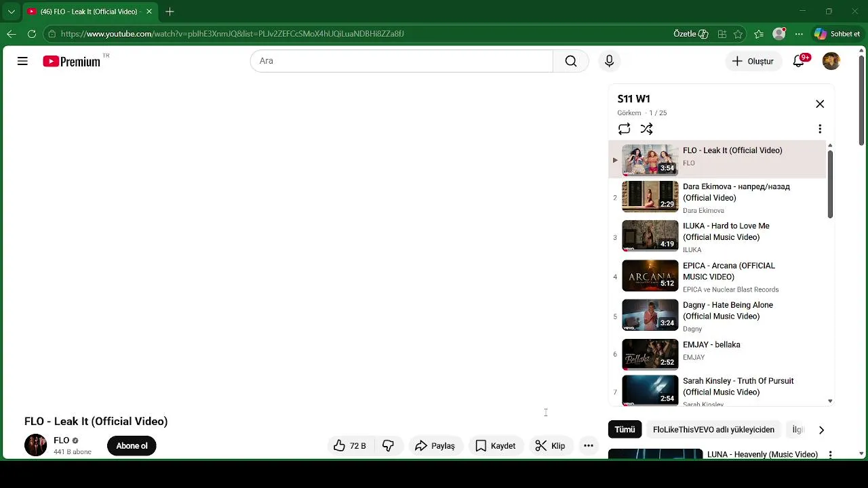Toggle playlist loop (repeat) mode
The image size is (868, 488).
tap(624, 129)
